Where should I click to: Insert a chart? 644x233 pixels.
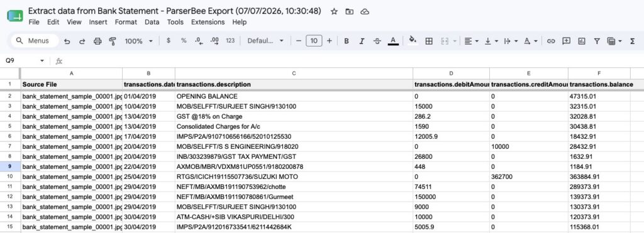[582, 41]
